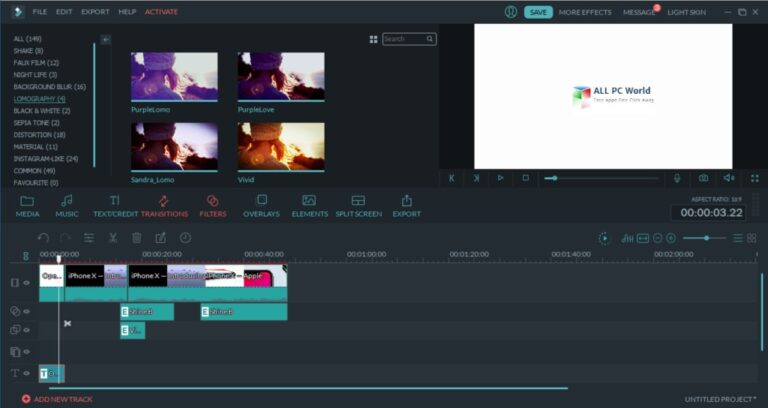The height and width of the screenshot is (408, 768).
Task: Take a snapshot with the camera icon
Action: pyautogui.click(x=703, y=178)
